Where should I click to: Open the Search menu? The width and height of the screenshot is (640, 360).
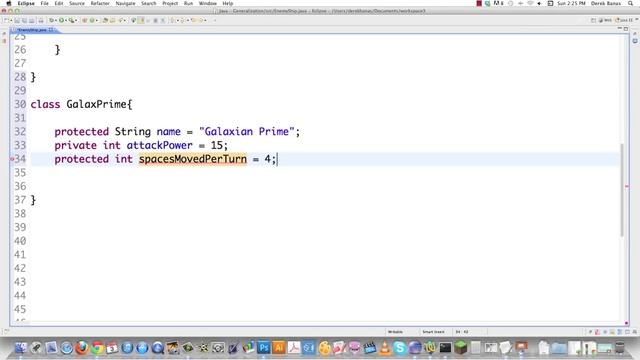pyautogui.click(x=149, y=3)
